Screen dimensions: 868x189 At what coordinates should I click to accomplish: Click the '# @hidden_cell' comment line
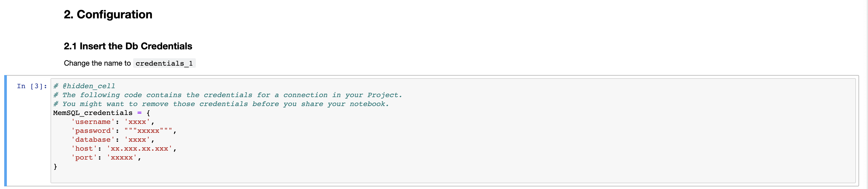click(x=84, y=86)
